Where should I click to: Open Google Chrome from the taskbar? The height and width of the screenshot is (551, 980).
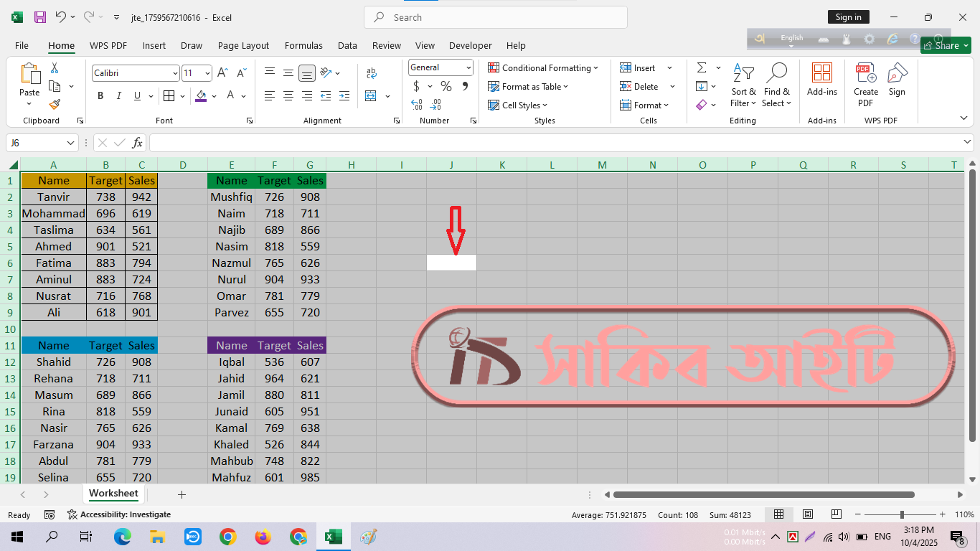[228, 537]
